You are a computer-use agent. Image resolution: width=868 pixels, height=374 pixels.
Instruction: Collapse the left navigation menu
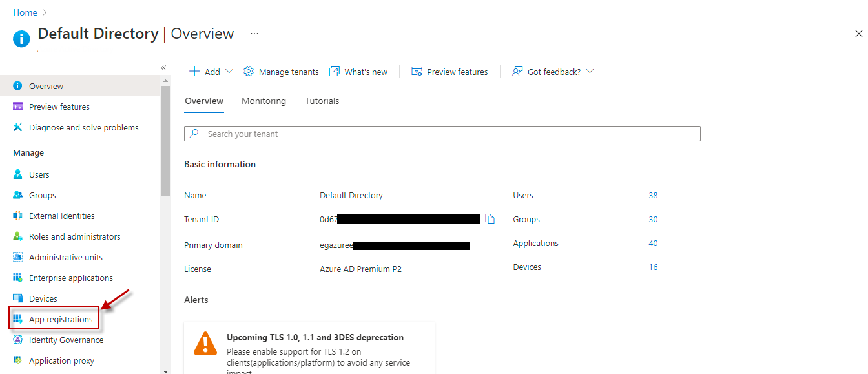pos(163,68)
